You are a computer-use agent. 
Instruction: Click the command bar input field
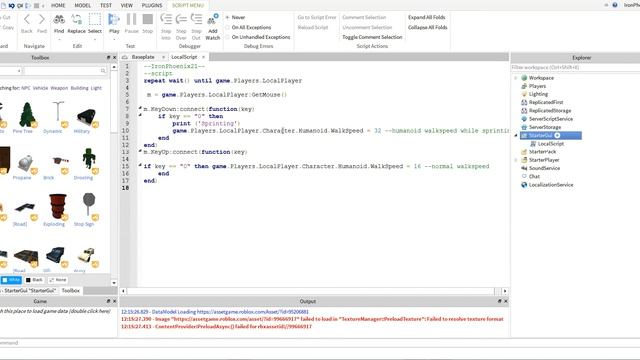point(320,343)
